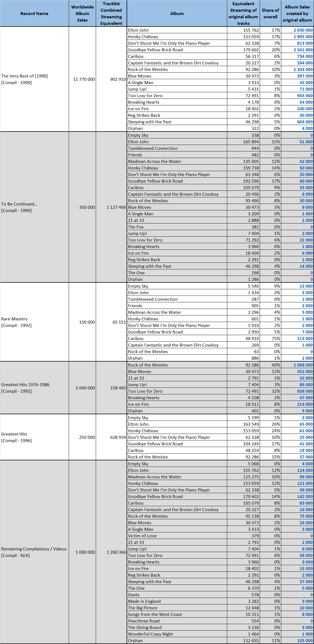Click 'Equivalent Streaming of original album tracks' header
The height and width of the screenshot is (644, 314).
click(243, 13)
